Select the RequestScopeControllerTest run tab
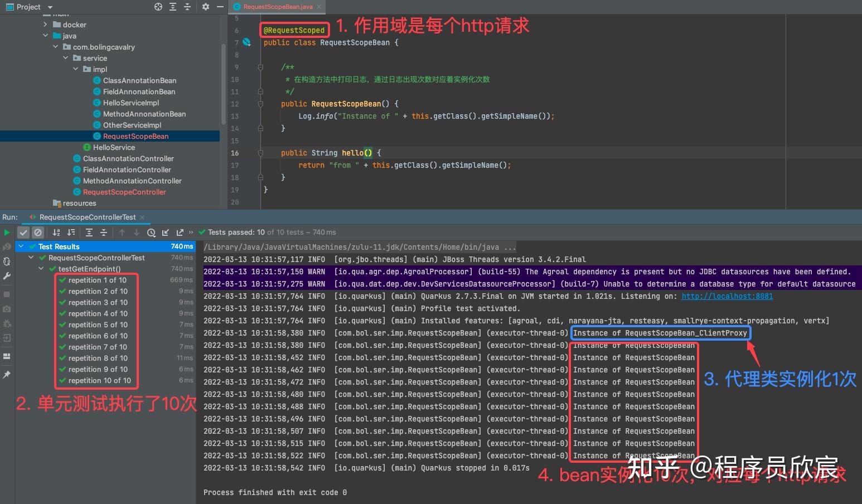The width and height of the screenshot is (862, 504). coord(88,217)
